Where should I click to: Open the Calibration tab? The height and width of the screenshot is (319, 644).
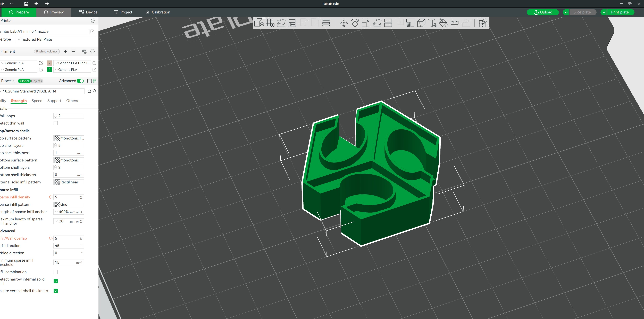click(x=158, y=12)
